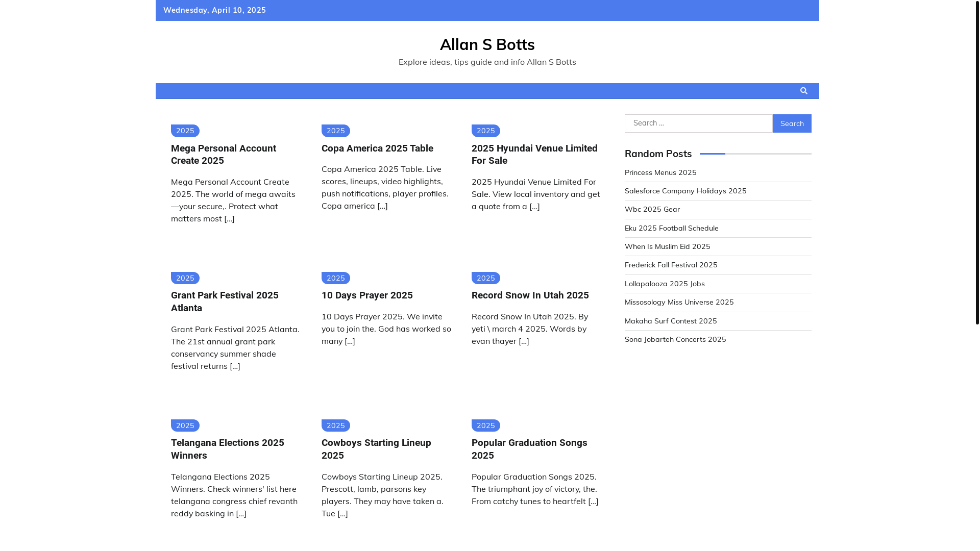Click the date 'Wednesday, April 10, 2025'
980x551 pixels.
click(x=214, y=10)
